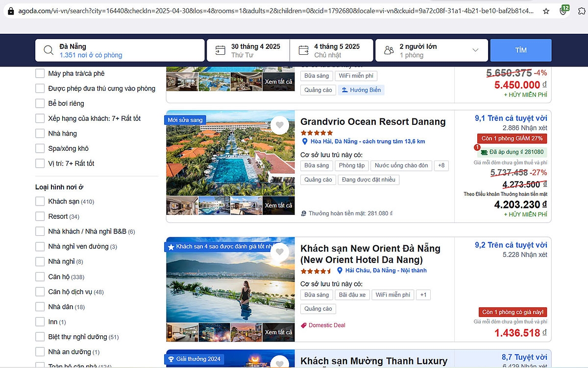
Task: Click the Phòng tập amenity tag
Action: pyautogui.click(x=352, y=165)
